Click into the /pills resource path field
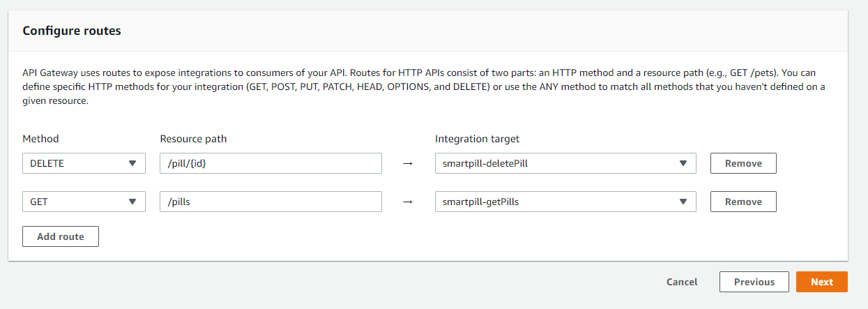The height and width of the screenshot is (309, 868). point(271,202)
